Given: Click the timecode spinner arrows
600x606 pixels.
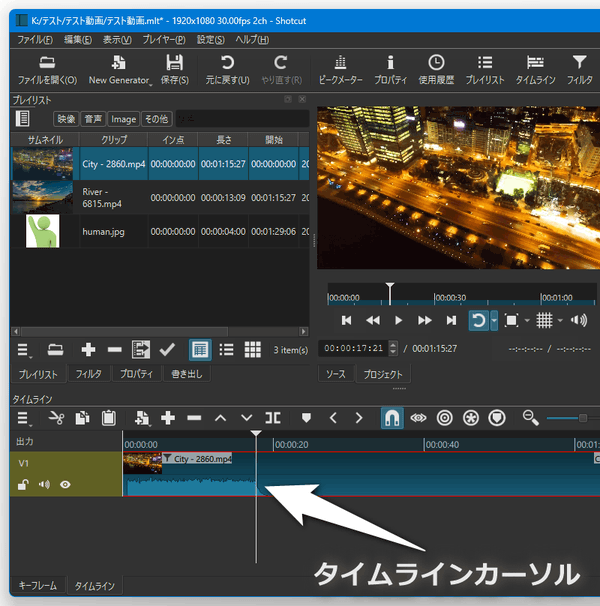Looking at the screenshot, I should 393,349.
